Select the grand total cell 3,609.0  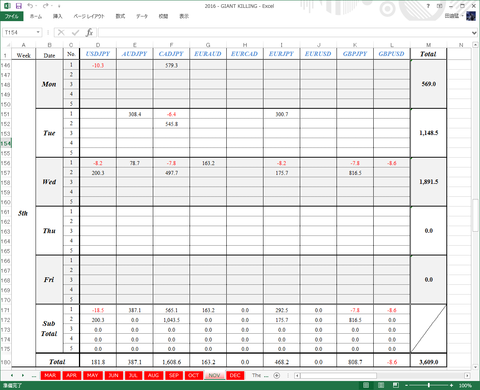pos(429,362)
